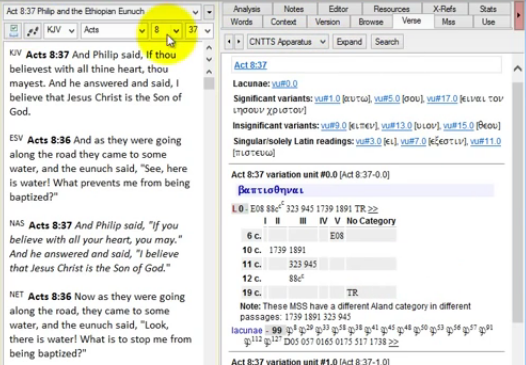Open the Philip and the Ethiopian Eunuch dropdown

pos(102,11)
